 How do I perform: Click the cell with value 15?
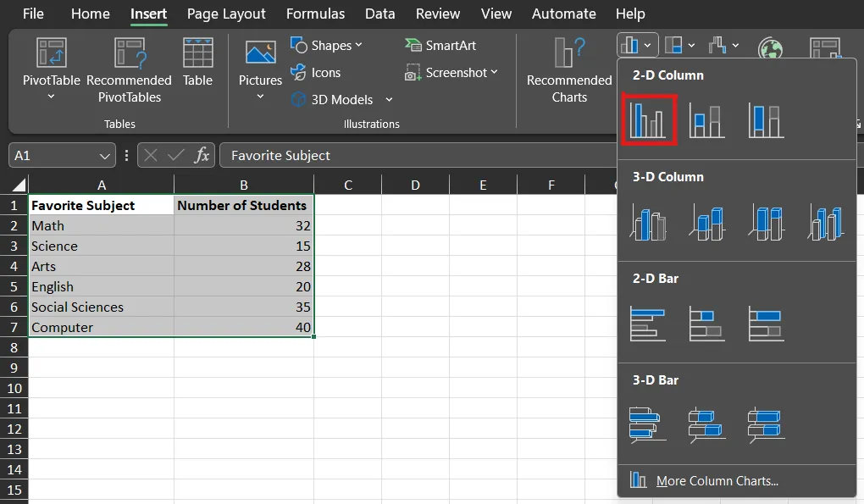(244, 246)
